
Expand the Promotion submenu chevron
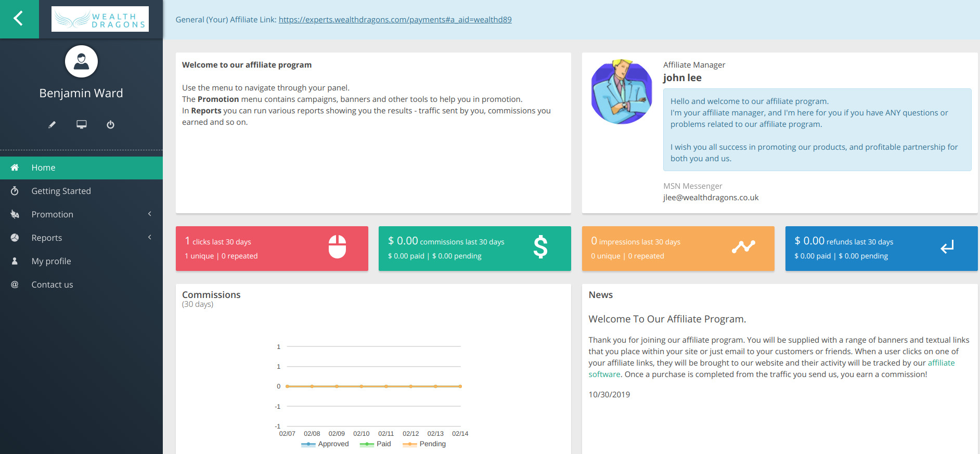pos(150,214)
